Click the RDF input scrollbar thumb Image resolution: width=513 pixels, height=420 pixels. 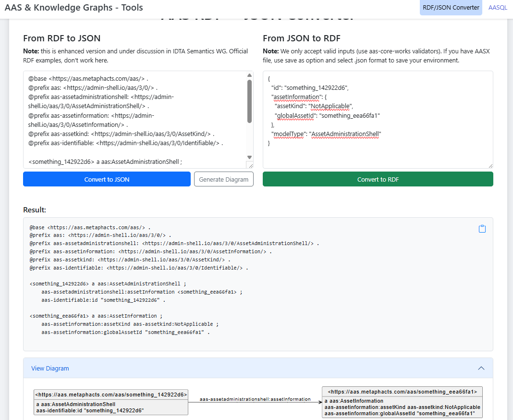[249, 101]
